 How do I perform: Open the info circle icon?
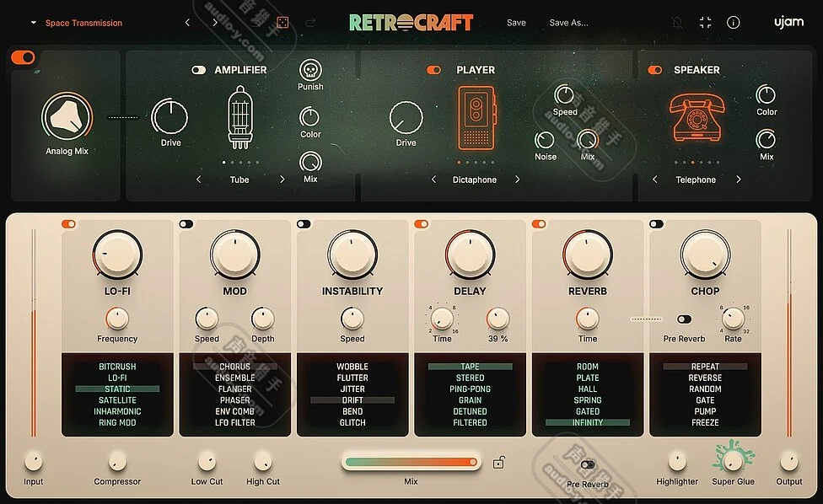(x=734, y=23)
